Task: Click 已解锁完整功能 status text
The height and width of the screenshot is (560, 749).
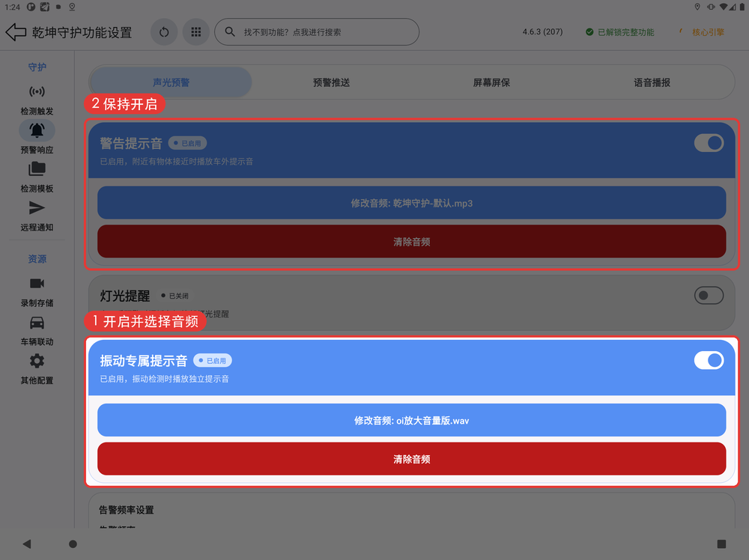Action: [x=625, y=32]
